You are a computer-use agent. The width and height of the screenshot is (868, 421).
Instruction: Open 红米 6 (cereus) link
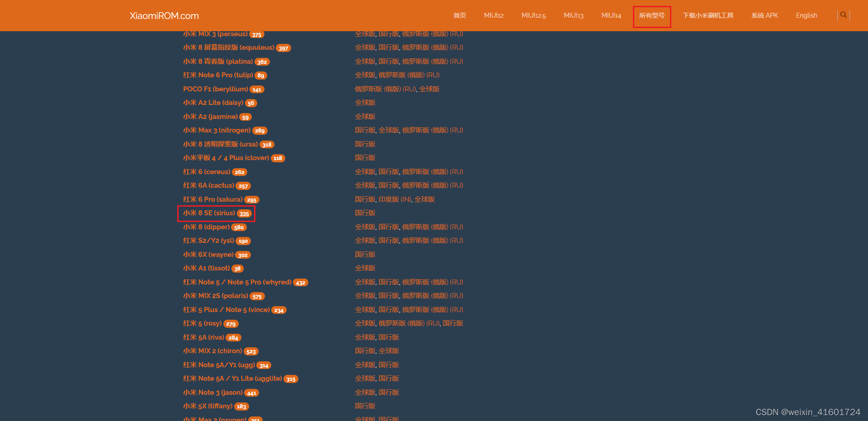[207, 172]
